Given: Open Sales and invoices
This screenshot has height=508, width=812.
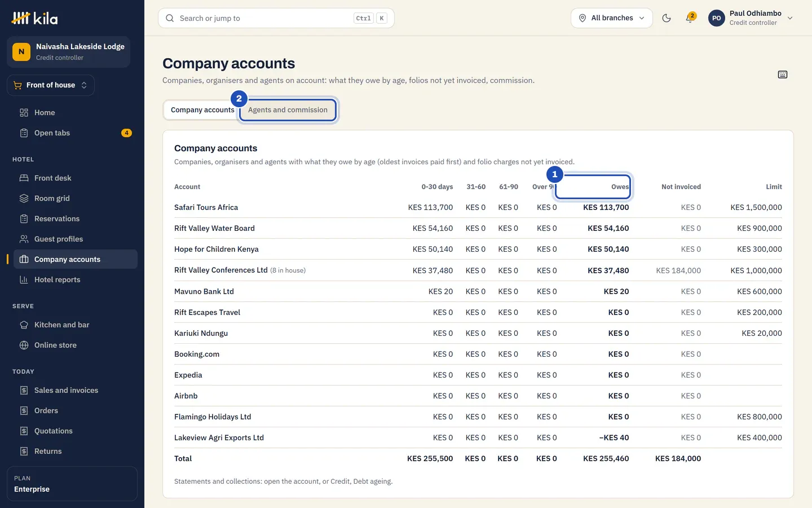Looking at the screenshot, I should [76, 390].
